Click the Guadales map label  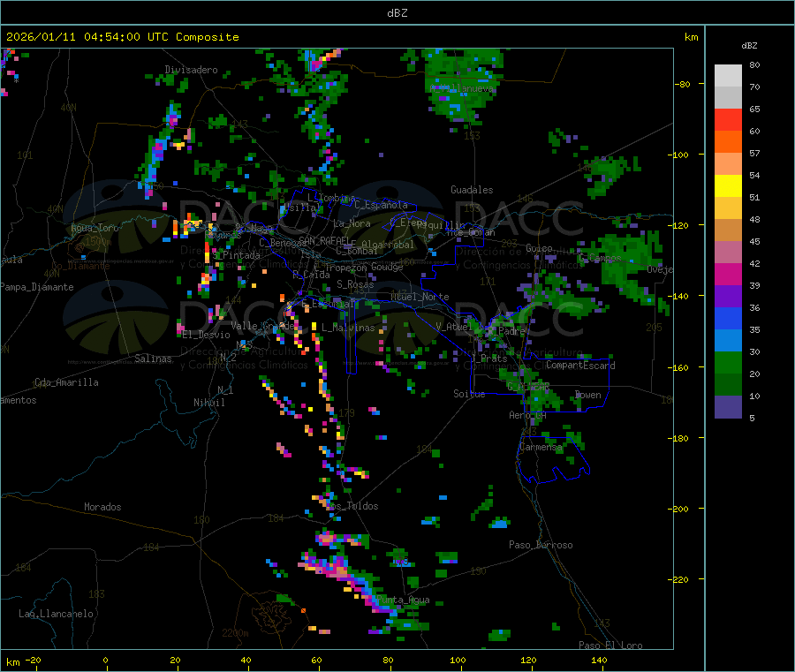472,190
